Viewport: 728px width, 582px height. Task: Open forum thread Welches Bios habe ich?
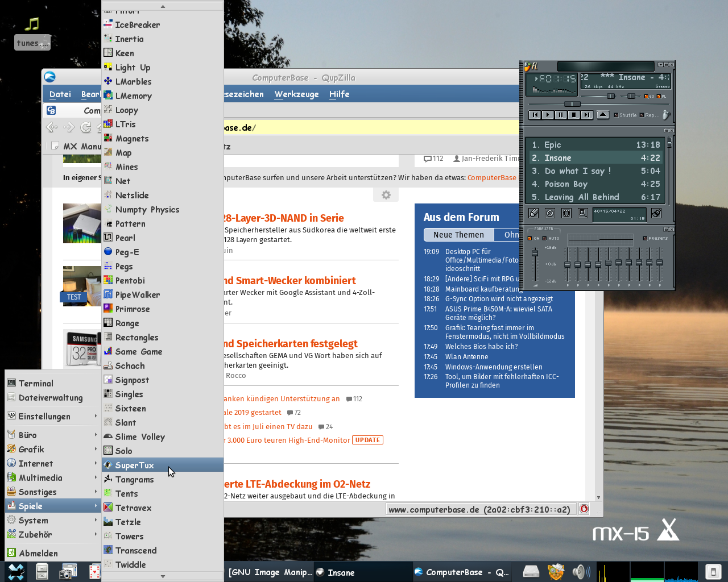(x=481, y=347)
